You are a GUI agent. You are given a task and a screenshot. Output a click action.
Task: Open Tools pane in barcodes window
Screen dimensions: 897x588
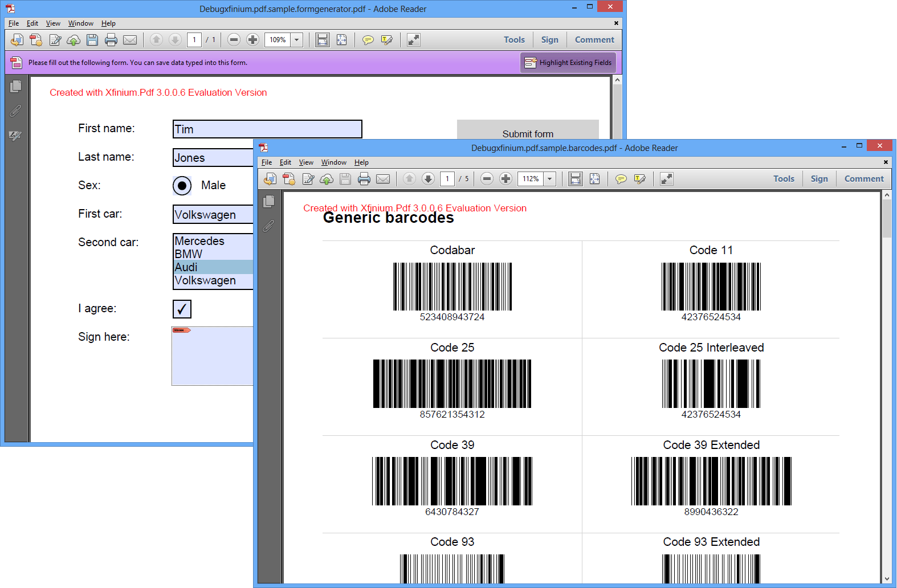click(784, 179)
